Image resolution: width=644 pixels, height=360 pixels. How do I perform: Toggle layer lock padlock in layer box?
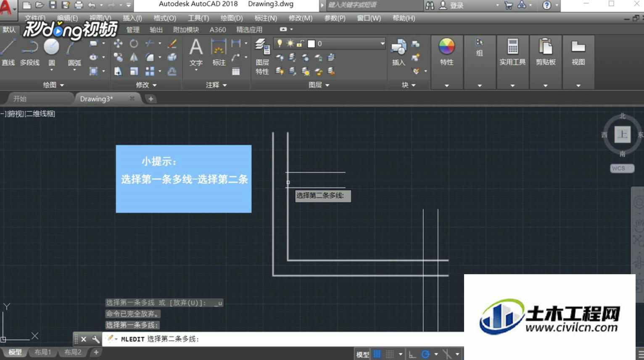point(300,43)
